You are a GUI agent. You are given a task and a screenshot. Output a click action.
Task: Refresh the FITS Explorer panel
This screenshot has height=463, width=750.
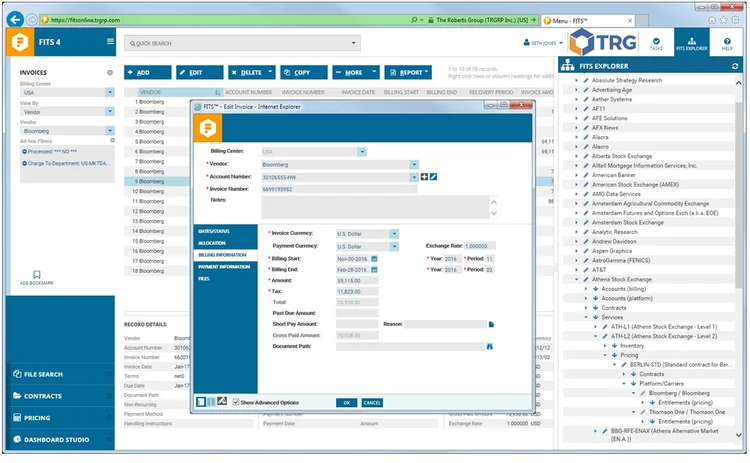coord(735,66)
